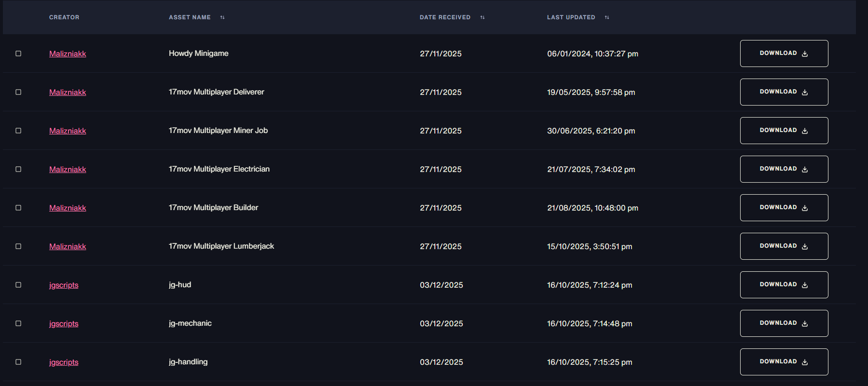Click the 30/06/2025, 6:21:20 pm timestamp
The height and width of the screenshot is (386, 868).
[591, 131]
